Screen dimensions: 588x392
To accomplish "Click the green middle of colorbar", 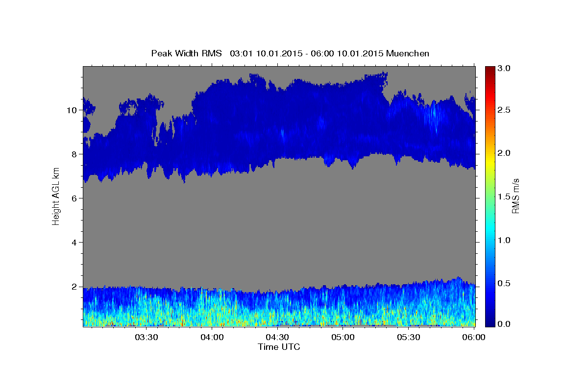I will [x=490, y=196].
